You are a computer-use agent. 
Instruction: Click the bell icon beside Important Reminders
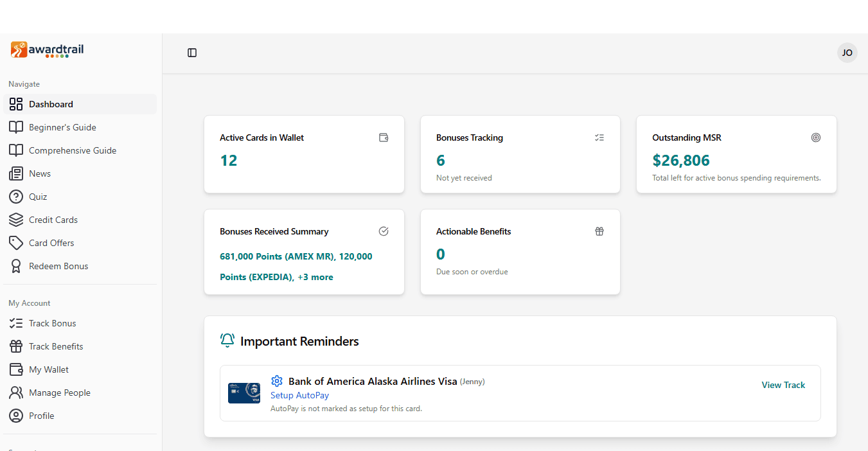pos(227,340)
